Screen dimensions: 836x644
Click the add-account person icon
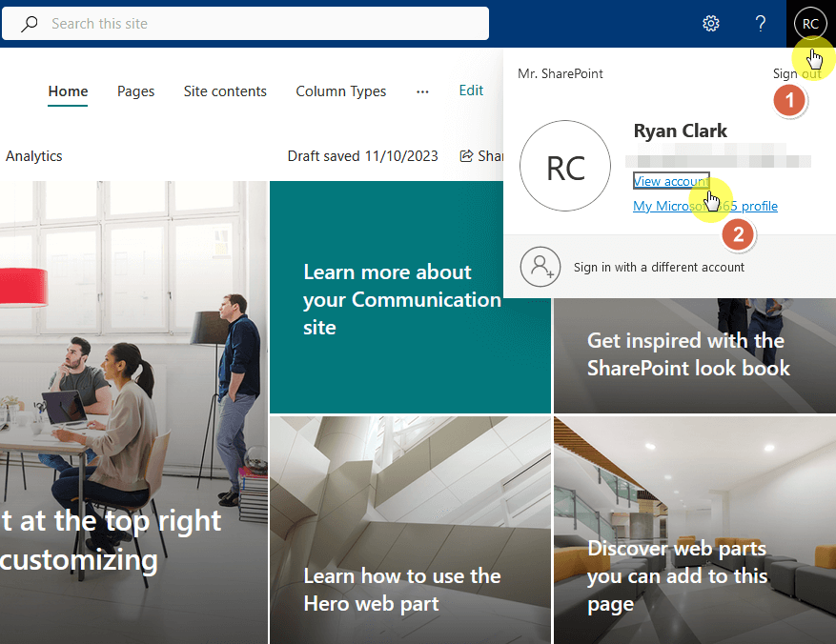(x=540, y=267)
